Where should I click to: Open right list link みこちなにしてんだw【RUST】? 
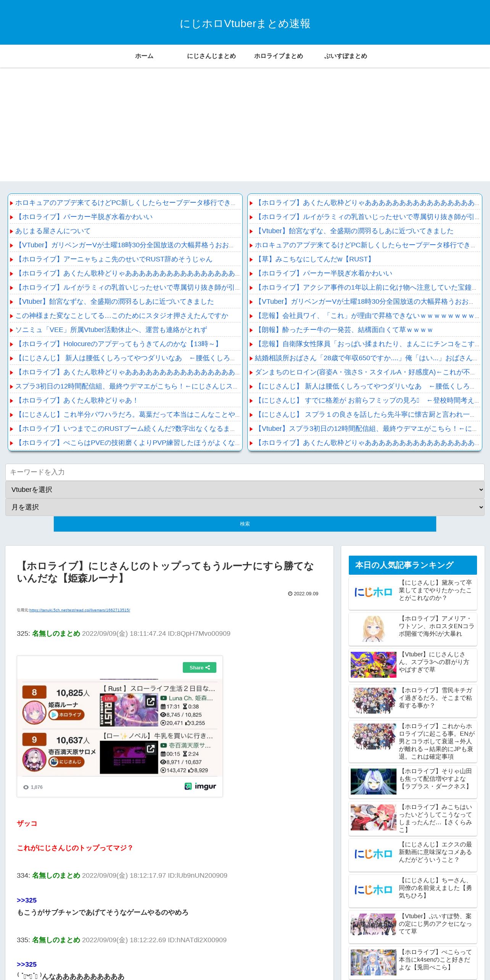[x=315, y=259]
